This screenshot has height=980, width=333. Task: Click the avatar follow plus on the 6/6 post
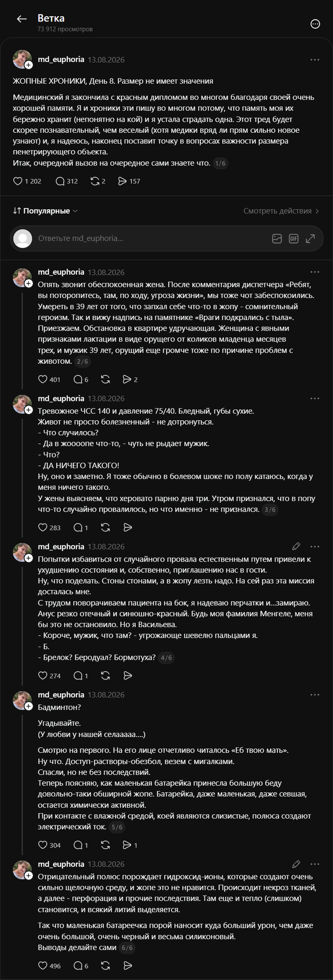point(29,876)
